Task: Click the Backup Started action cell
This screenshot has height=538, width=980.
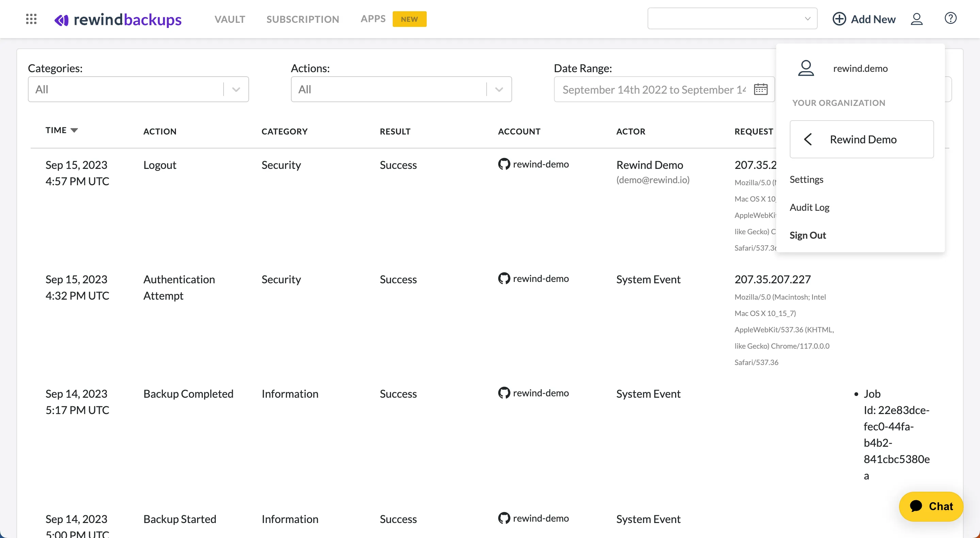Action: coord(180,519)
